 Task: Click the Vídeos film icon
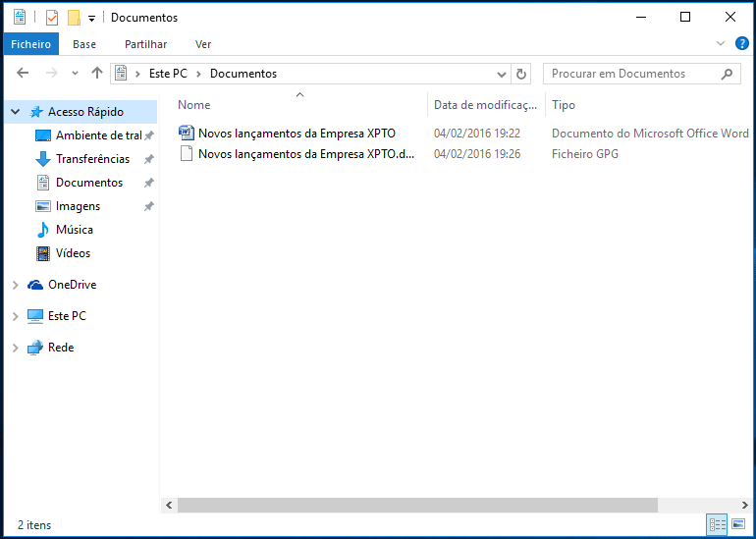(x=43, y=253)
